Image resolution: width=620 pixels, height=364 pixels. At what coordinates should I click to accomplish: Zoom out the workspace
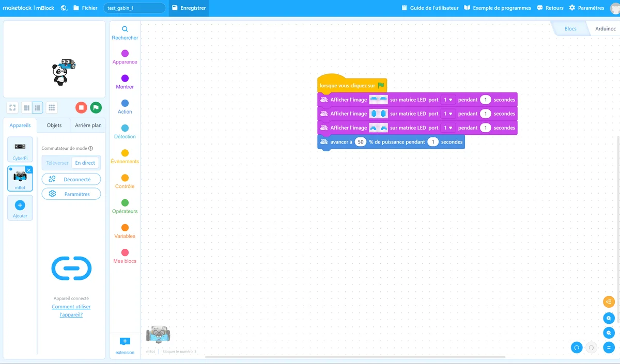609,333
